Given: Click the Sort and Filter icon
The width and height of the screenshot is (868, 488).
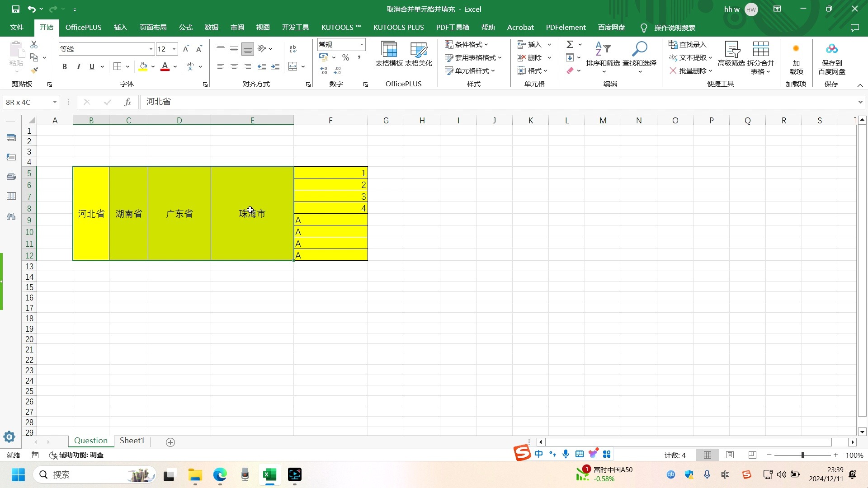Looking at the screenshot, I should [603, 49].
